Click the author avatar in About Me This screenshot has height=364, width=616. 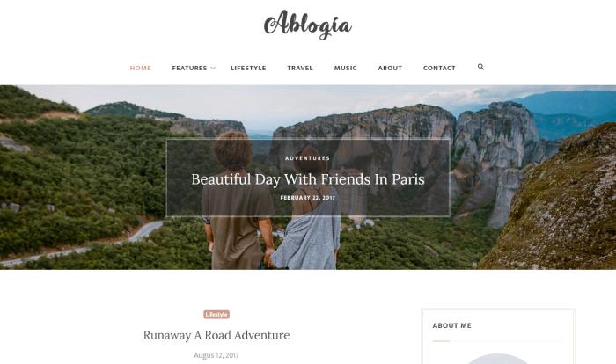click(x=498, y=359)
